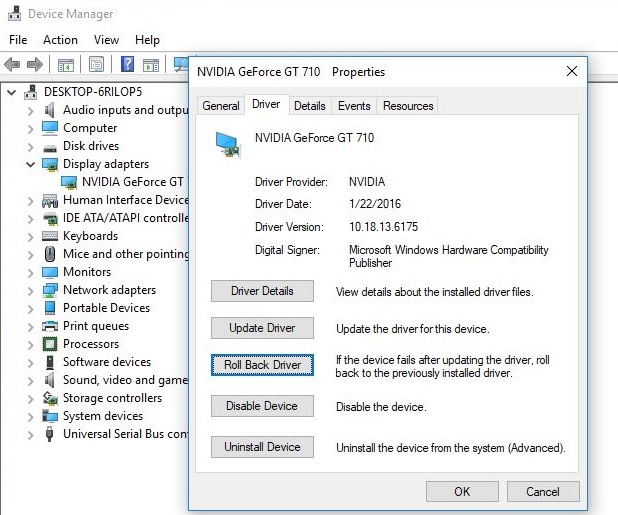Screen dimensions: 618x515
Task: Click the Driver Details button
Action: tap(262, 291)
